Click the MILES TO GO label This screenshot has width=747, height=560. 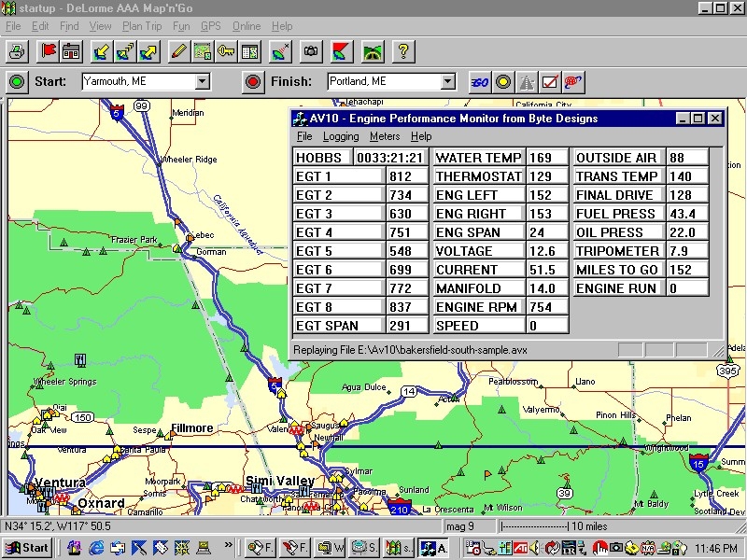(617, 270)
